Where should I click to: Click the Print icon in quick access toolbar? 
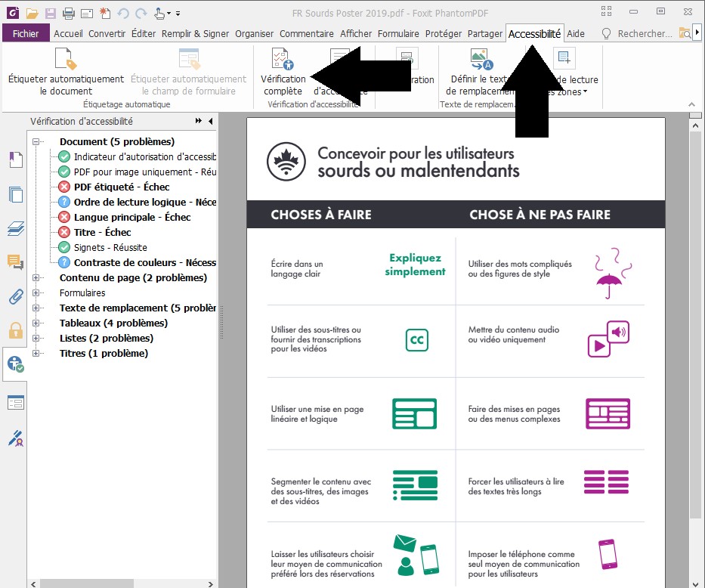[68, 12]
